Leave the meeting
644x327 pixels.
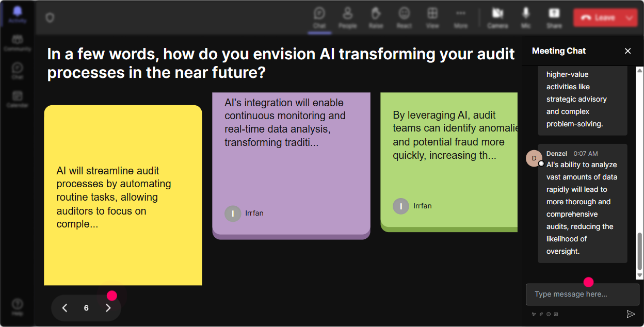click(x=598, y=18)
